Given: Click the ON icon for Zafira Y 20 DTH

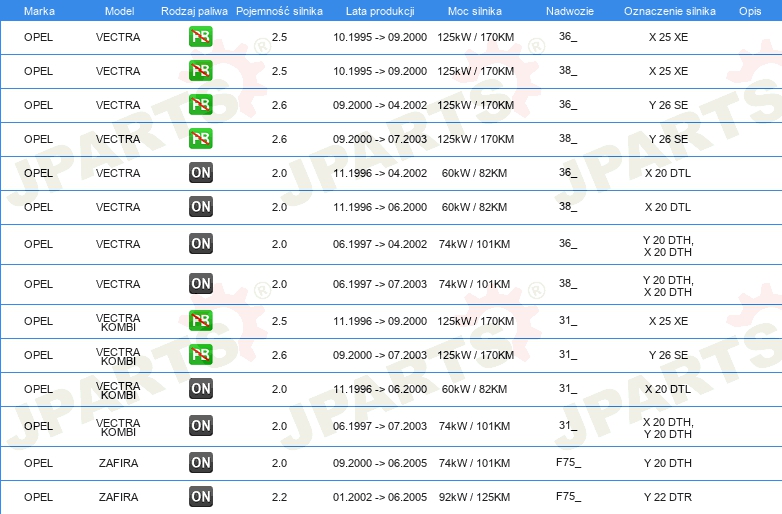Looking at the screenshot, I should pos(200,463).
